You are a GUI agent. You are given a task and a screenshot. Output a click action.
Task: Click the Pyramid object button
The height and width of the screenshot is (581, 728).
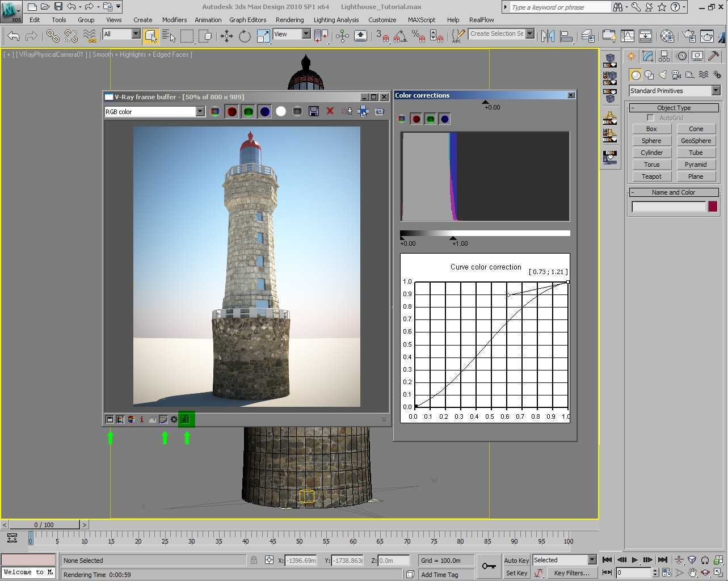click(x=696, y=165)
